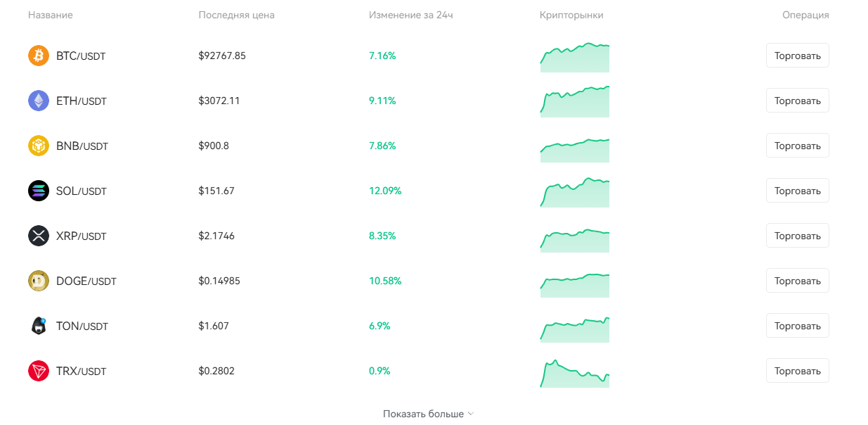Image resolution: width=868 pixels, height=425 pixels.
Task: Click the Последняя цена column header
Action: point(236,15)
